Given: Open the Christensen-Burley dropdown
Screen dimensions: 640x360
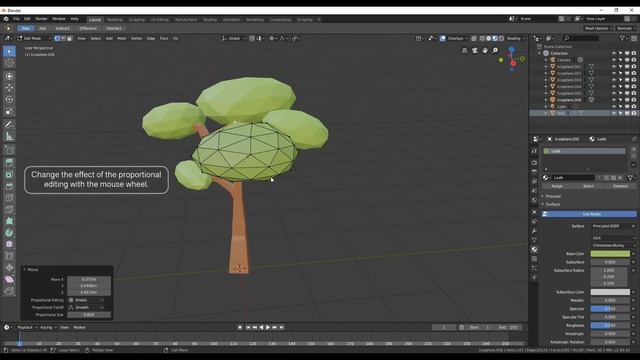Looking at the screenshot, I should pos(613,245).
